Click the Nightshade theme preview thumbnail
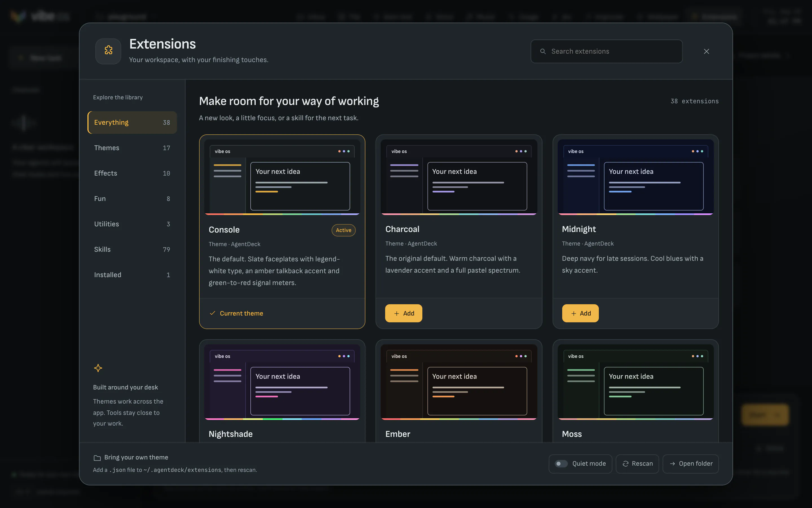 click(282, 382)
